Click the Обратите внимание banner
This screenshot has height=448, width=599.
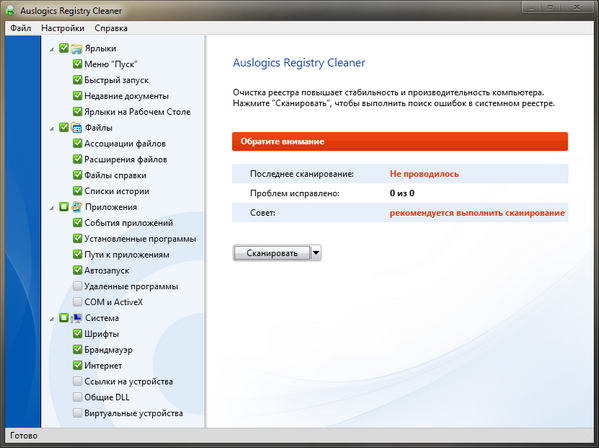400,141
